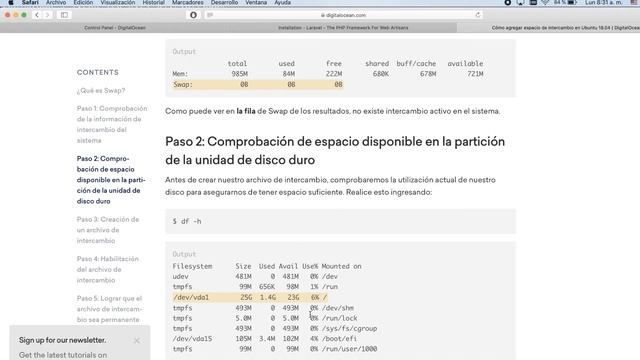Click the /dev/vda15 row in output

pyautogui.click(x=264, y=339)
